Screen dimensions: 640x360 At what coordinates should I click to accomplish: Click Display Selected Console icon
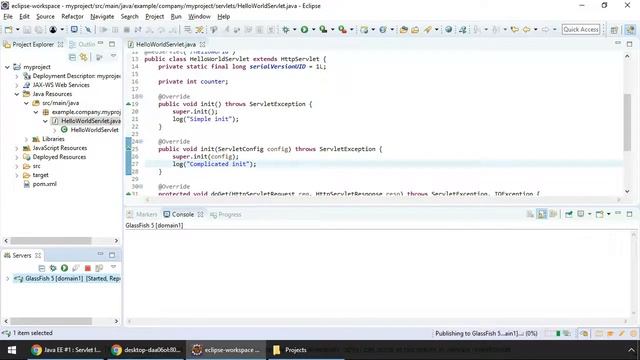tap(581, 214)
